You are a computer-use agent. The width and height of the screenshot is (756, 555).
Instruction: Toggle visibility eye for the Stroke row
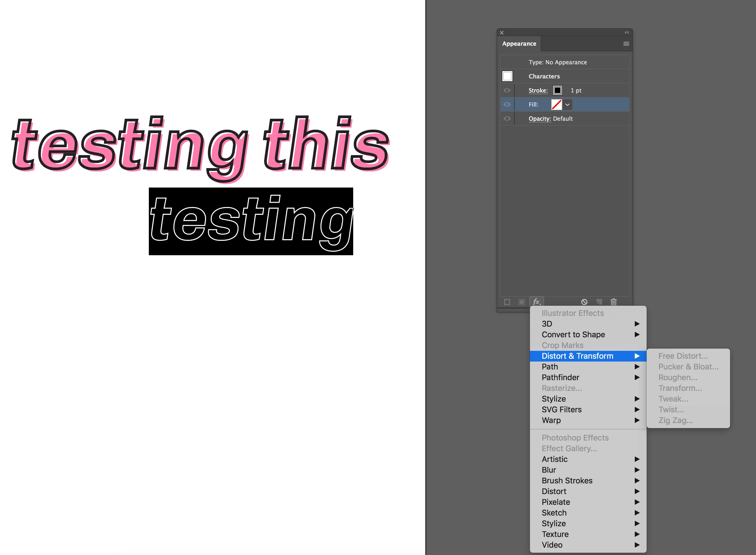click(x=507, y=90)
